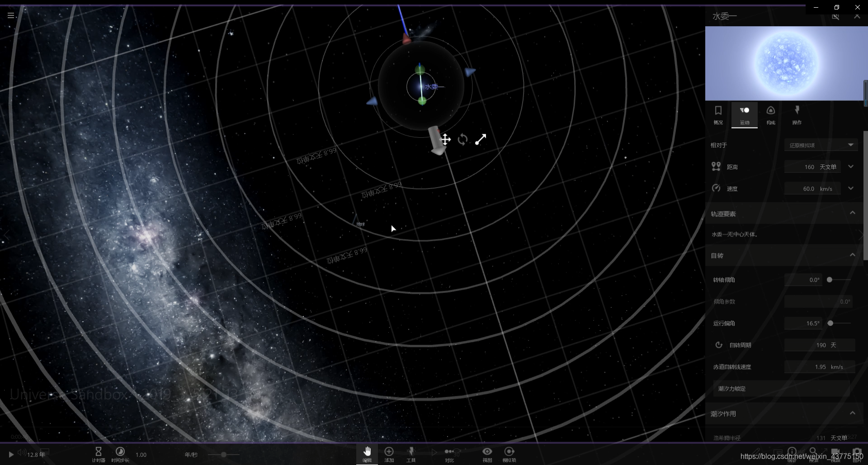Select the move gizmo arrows icon
The image size is (868, 465).
point(445,140)
